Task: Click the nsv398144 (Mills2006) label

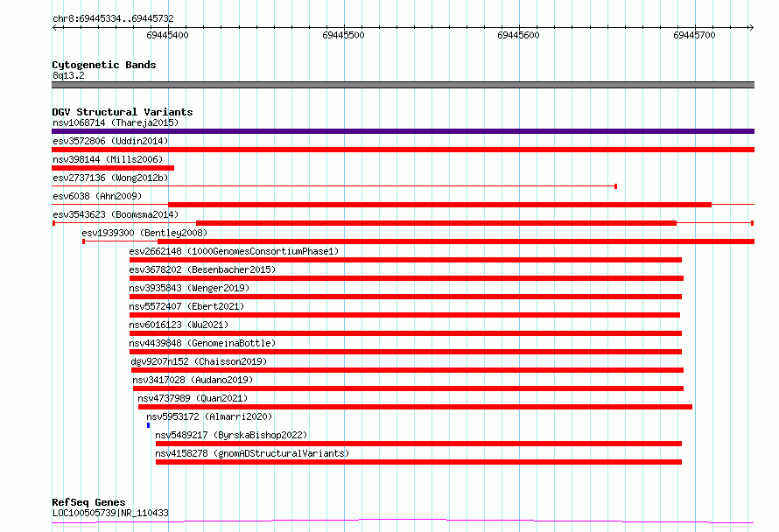Action: [108, 159]
